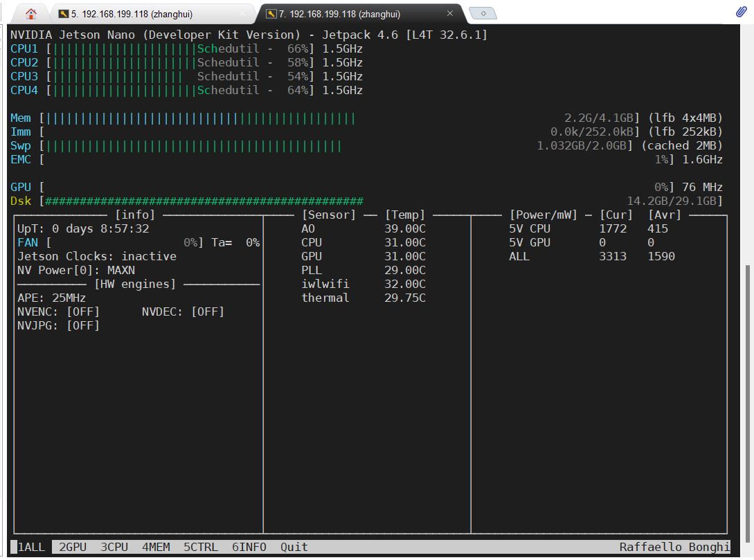Switch to the 4MEM page
754x560 pixels.
(x=156, y=547)
